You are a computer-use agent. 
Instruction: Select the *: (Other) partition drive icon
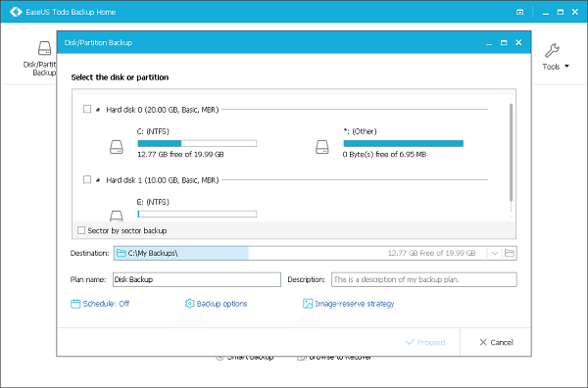point(322,147)
